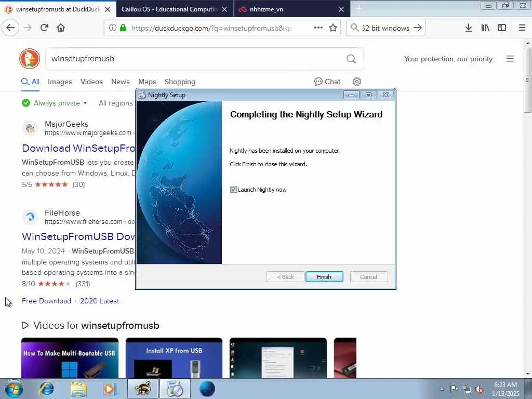Click the page vertical scrollbar thumb

(527, 80)
